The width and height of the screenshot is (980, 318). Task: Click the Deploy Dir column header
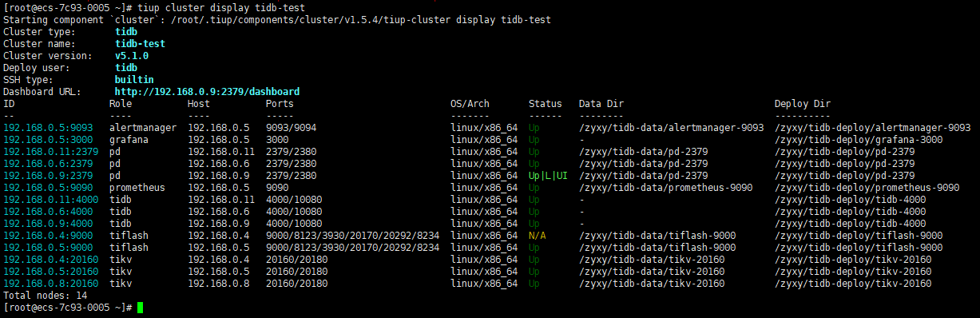[x=803, y=104]
